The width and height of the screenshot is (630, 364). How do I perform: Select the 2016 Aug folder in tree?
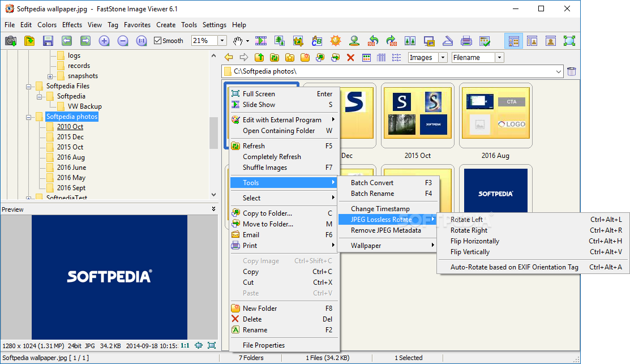click(x=71, y=157)
